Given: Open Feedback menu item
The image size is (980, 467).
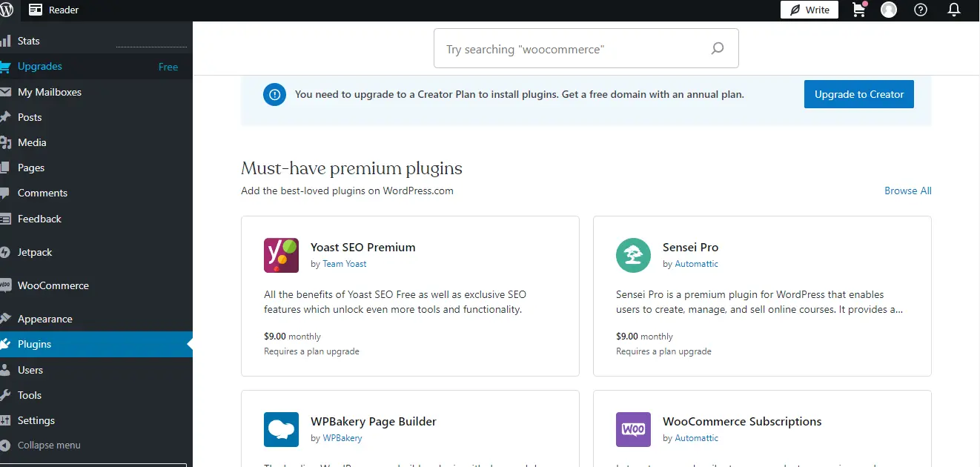Looking at the screenshot, I should [96, 219].
